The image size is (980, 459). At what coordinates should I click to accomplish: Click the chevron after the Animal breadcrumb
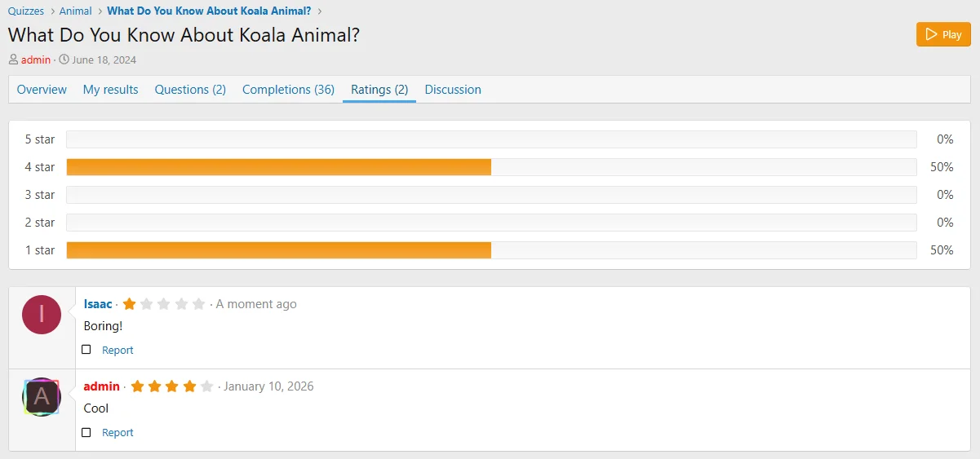[x=100, y=11]
